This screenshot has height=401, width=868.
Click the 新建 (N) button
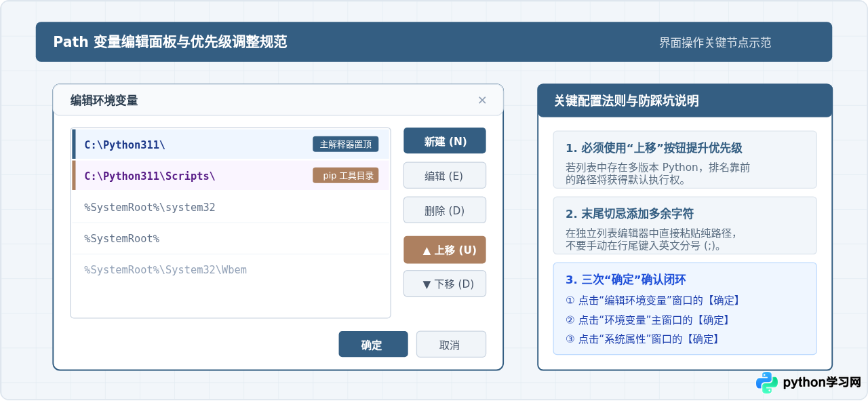445,140
